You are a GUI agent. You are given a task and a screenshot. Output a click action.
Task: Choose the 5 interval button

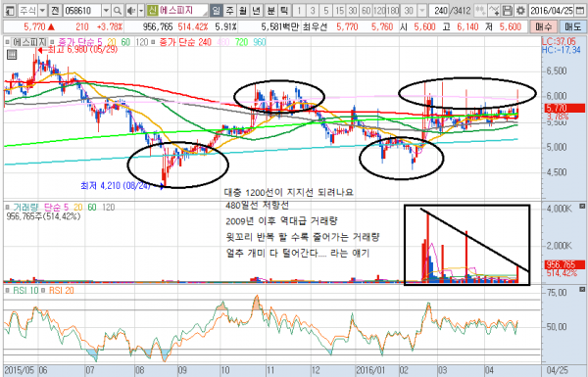point(326,11)
